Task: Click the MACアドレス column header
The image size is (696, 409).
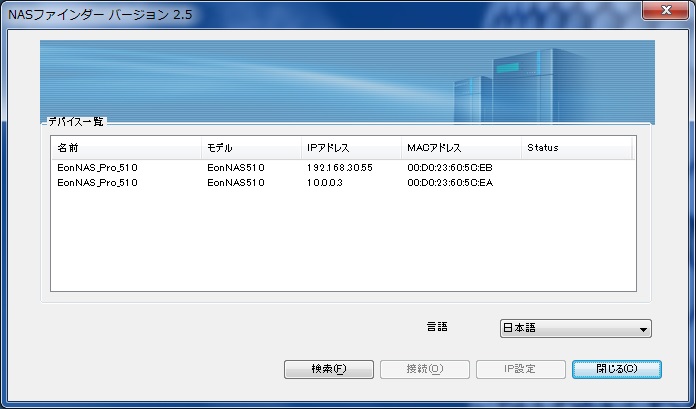Action: pos(460,148)
